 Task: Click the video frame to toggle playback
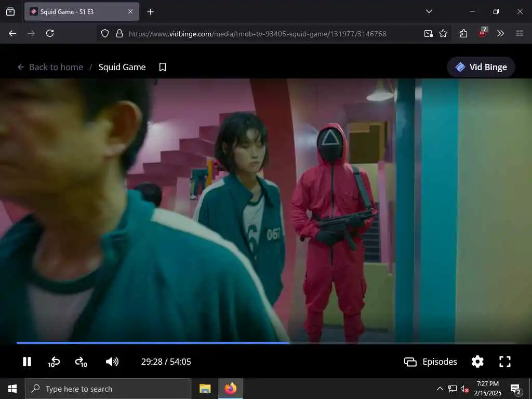266,210
